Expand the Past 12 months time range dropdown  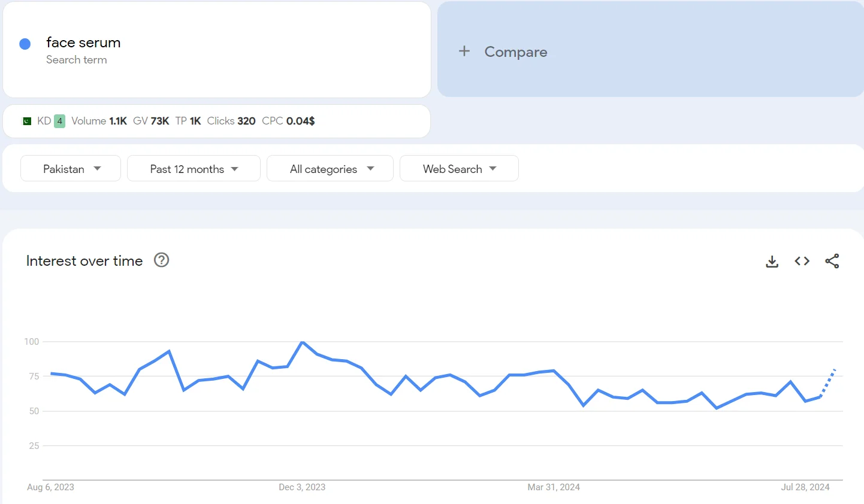pos(193,168)
